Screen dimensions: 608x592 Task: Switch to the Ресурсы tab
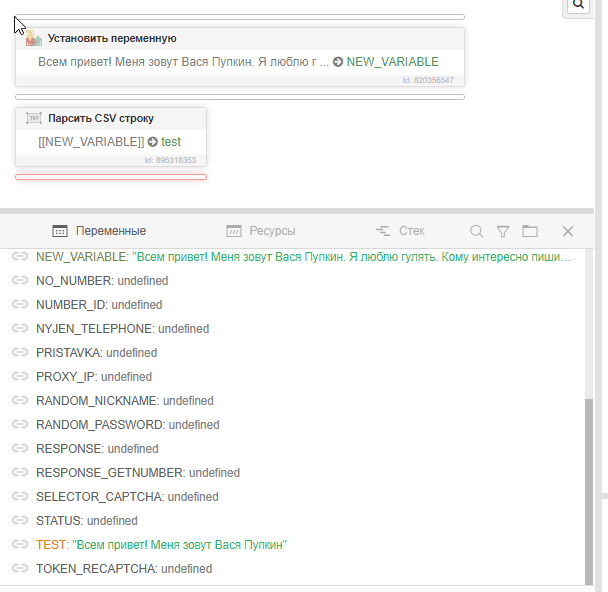[x=261, y=231]
